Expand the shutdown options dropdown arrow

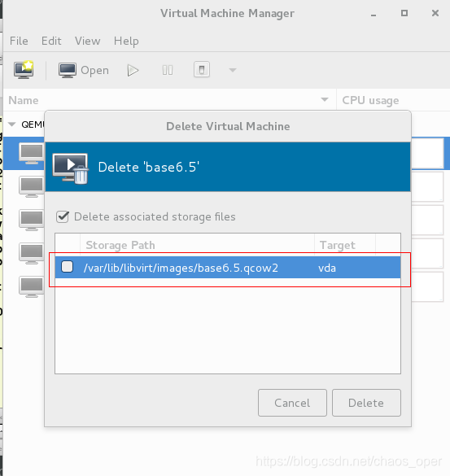(233, 71)
